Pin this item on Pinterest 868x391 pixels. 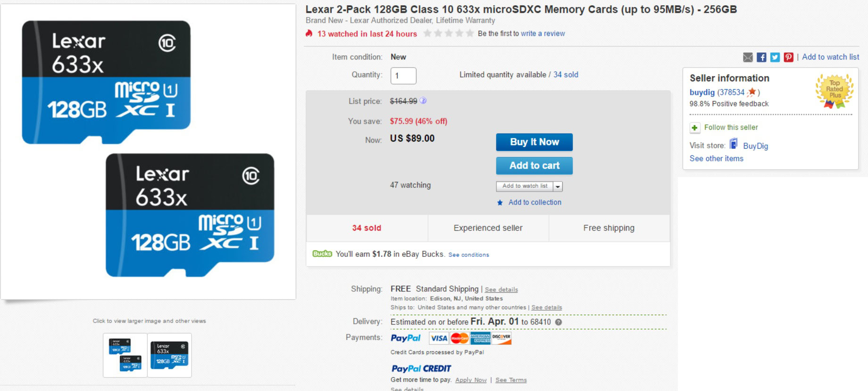tap(788, 57)
